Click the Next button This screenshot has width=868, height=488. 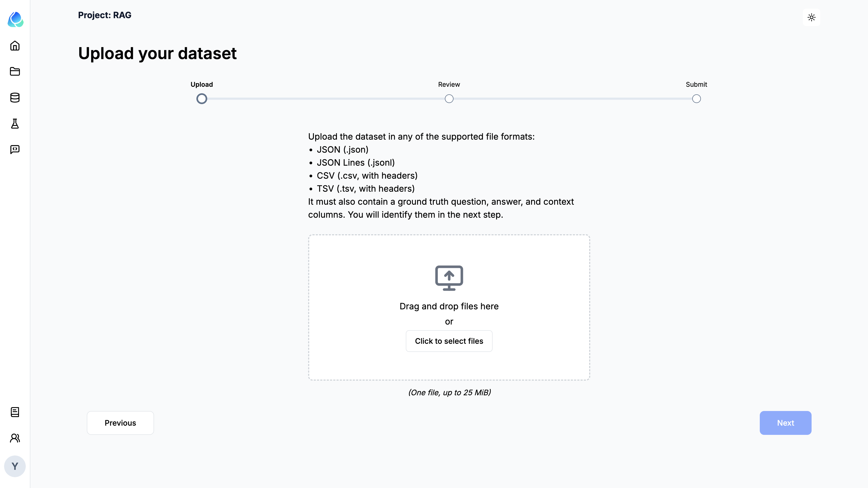click(786, 423)
